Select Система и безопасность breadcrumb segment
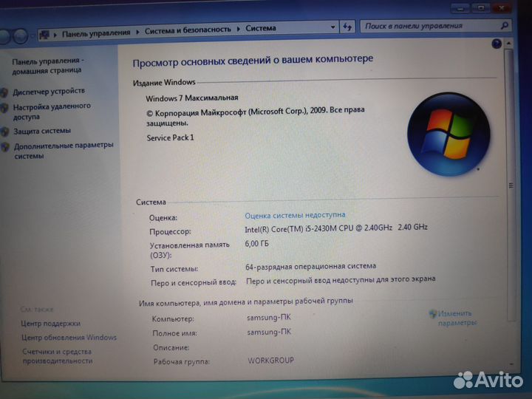The image size is (532, 399). pos(188,30)
